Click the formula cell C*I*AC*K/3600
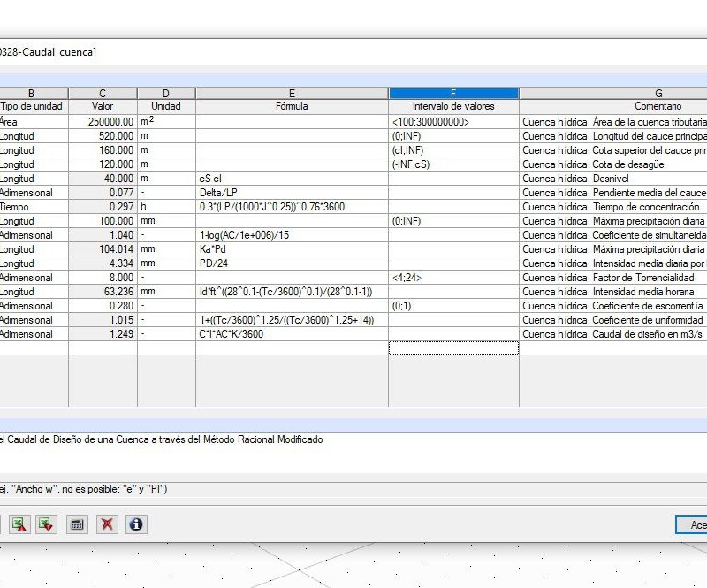Image resolution: width=707 pixels, height=588 pixels. click(292, 334)
